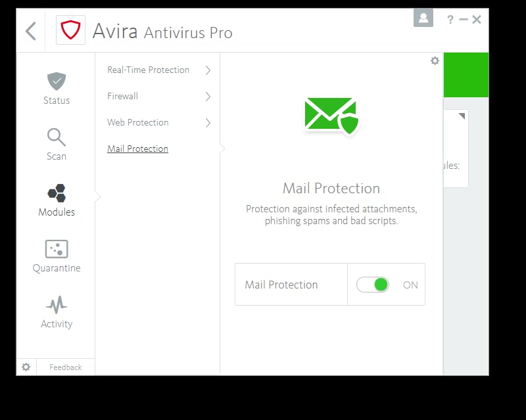The image size is (526, 420).
Task: Minimize the Avira window
Action: (464, 20)
